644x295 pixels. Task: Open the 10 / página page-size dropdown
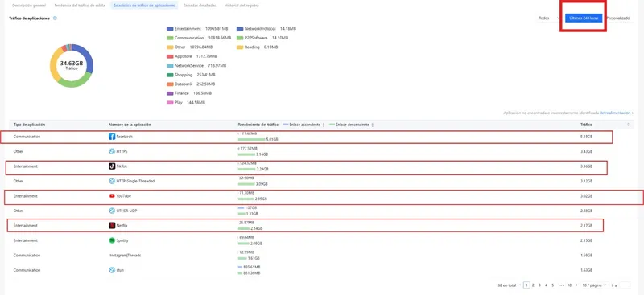pos(594,285)
